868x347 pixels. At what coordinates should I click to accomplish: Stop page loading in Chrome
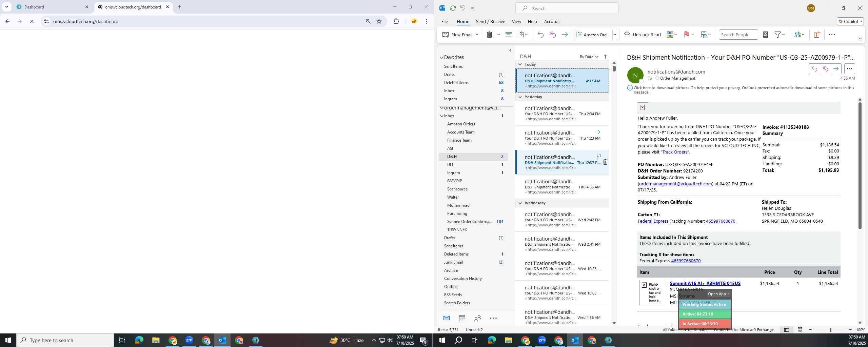point(32,21)
